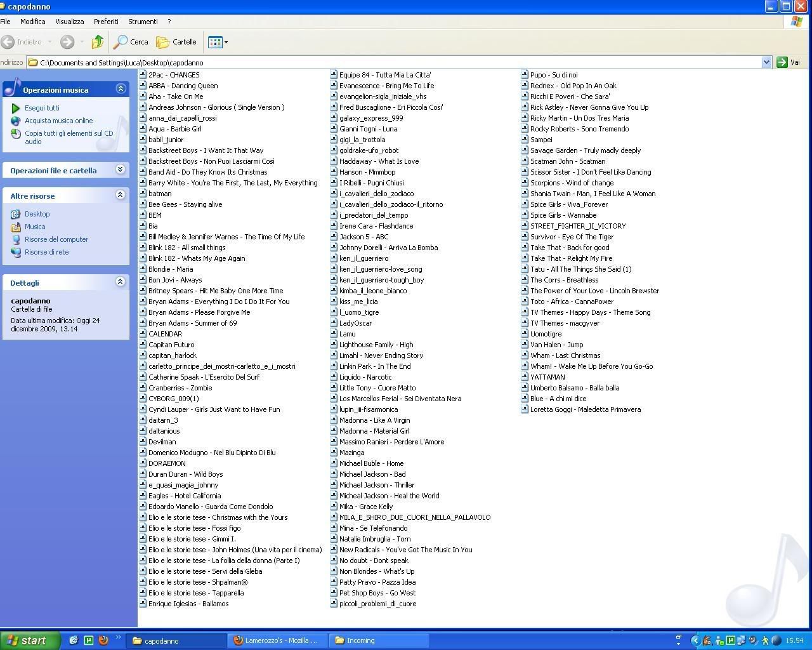The image size is (812, 650).
Task: Click the Indietro back arrow
Action: pos(8,42)
